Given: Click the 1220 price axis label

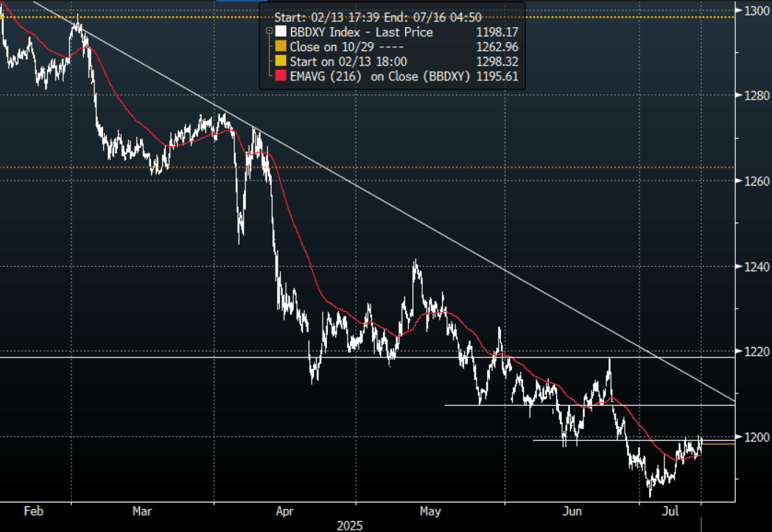Looking at the screenshot, I should [x=757, y=351].
